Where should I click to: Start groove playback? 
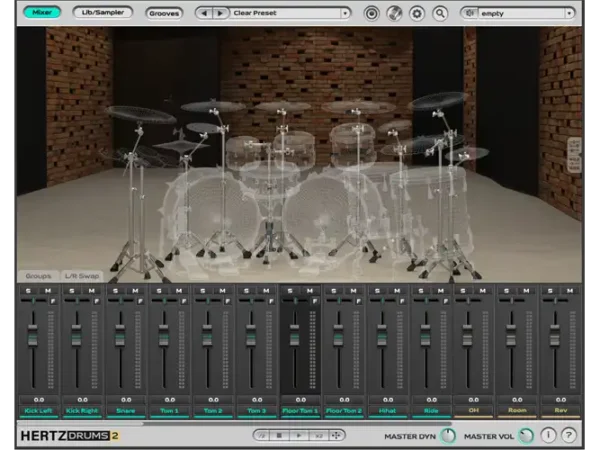coord(299,435)
